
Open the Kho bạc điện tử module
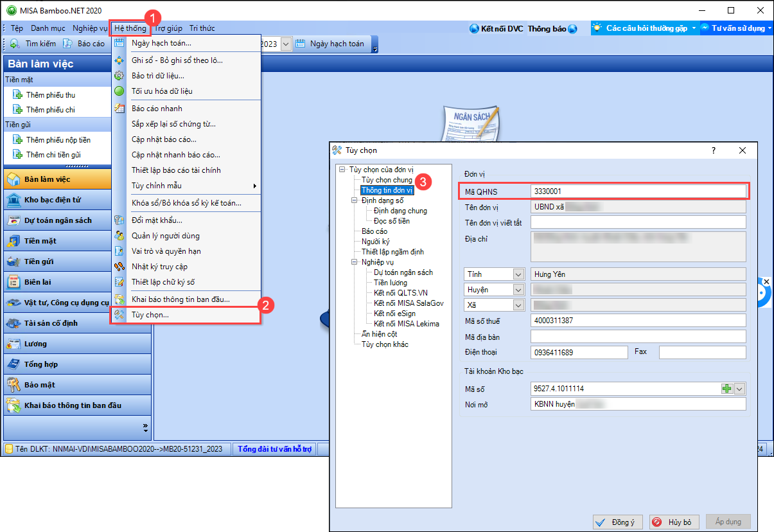tap(77, 200)
